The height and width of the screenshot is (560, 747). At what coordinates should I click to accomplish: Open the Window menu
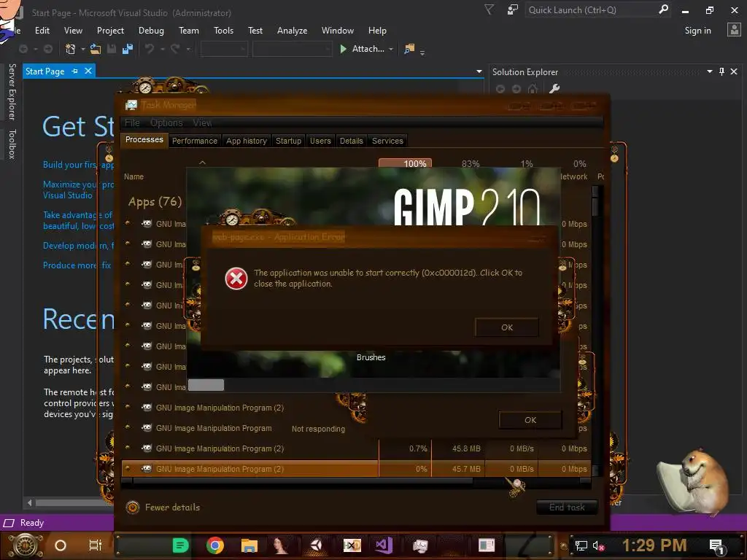337,31
